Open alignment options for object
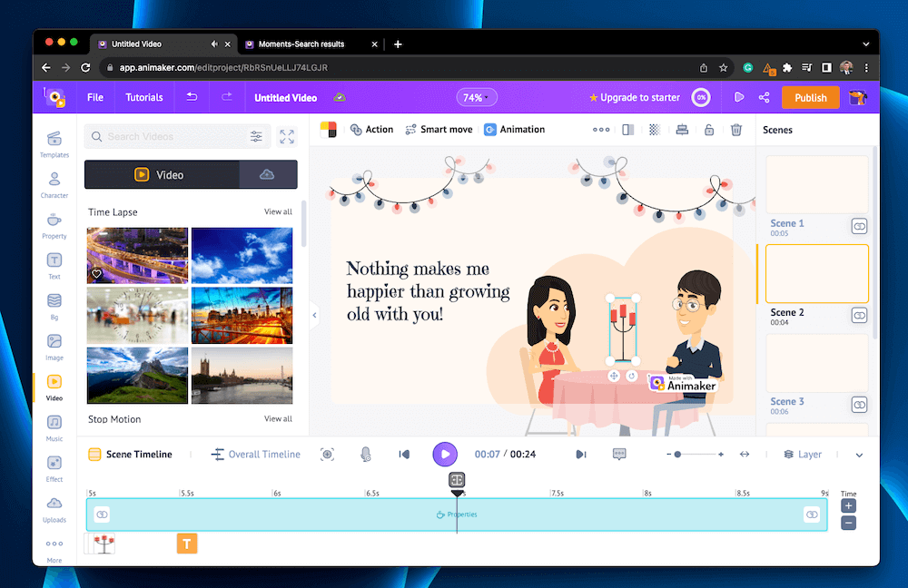908x588 pixels. coord(682,130)
